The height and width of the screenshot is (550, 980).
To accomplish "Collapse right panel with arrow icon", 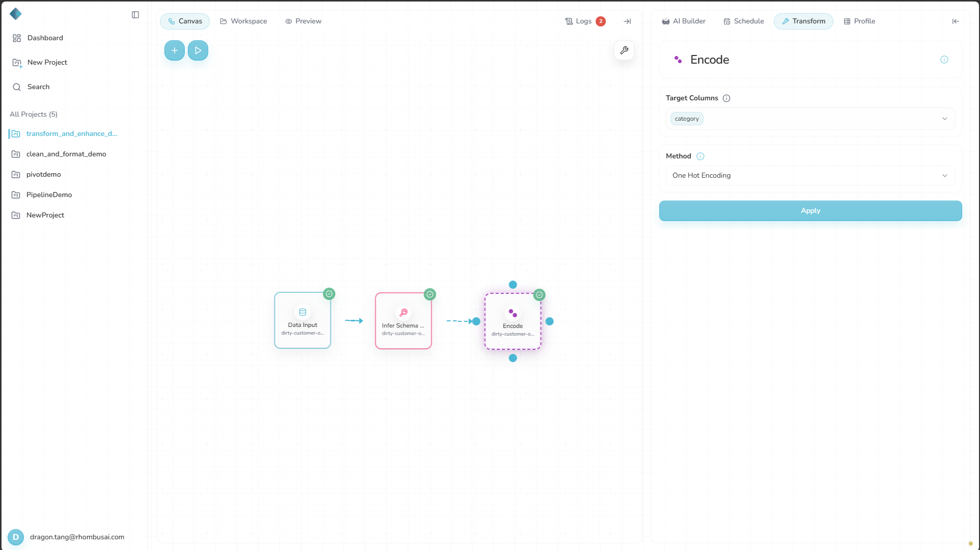I will pyautogui.click(x=956, y=21).
